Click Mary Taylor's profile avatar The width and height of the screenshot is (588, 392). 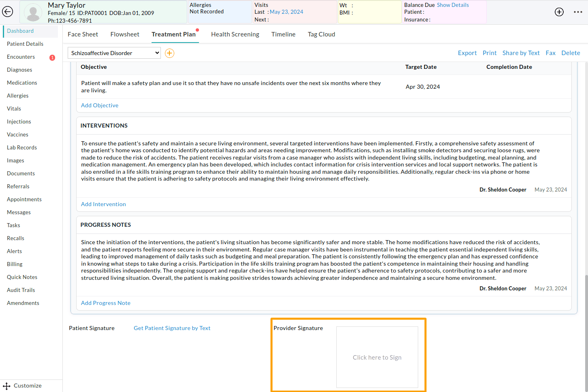tap(33, 13)
